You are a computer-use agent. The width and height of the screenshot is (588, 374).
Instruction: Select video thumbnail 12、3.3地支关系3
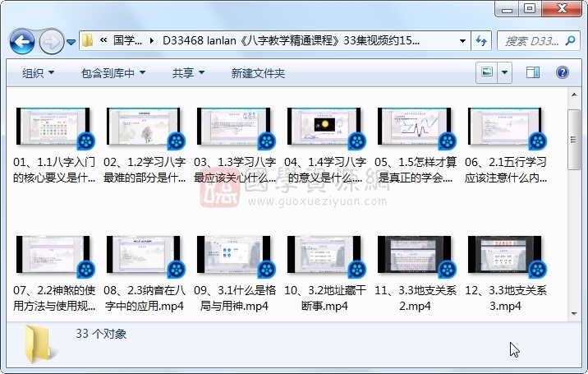506,256
